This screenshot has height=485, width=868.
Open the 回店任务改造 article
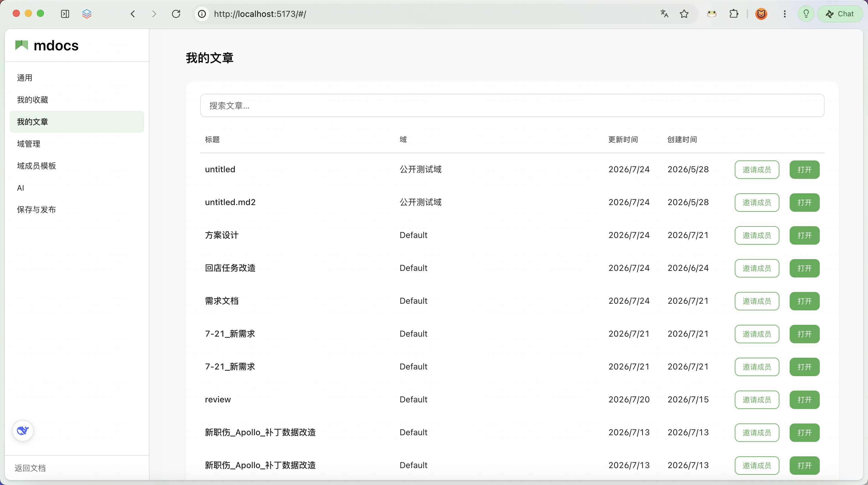tap(804, 268)
